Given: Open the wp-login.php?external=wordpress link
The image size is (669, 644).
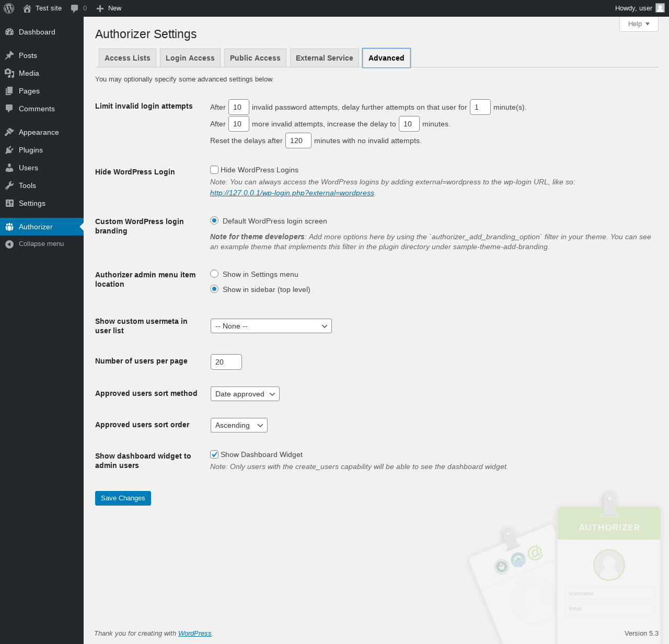Looking at the screenshot, I should (x=292, y=193).
